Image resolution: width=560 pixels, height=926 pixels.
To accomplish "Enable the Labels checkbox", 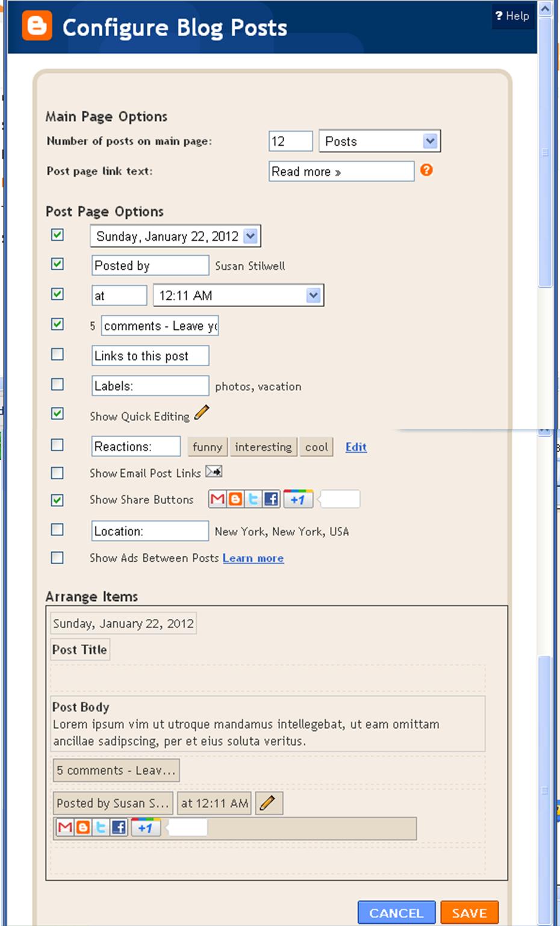I will coord(57,385).
